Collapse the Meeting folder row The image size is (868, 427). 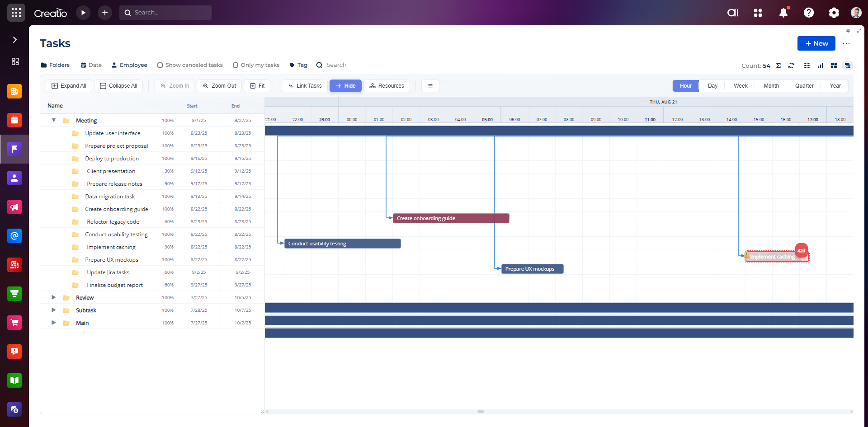tap(54, 120)
